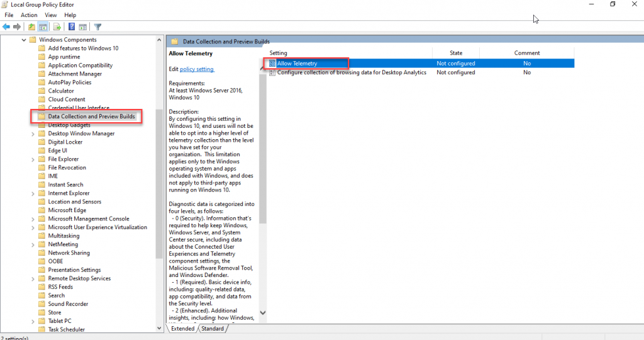Click the Search folder icon in tree
This screenshot has width=644, height=340.
[42, 295]
